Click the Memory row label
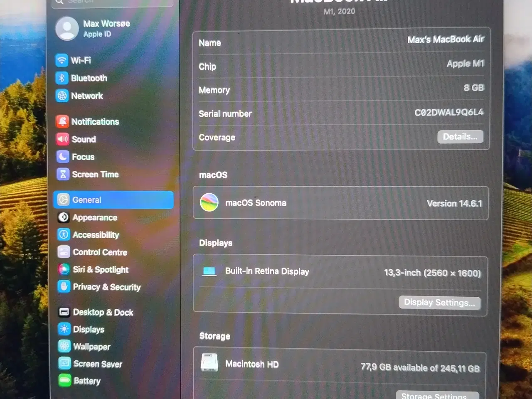532x399 pixels. point(214,90)
